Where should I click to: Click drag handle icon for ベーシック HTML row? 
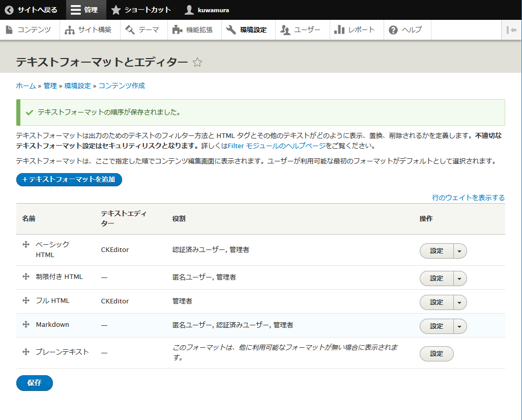coord(26,245)
